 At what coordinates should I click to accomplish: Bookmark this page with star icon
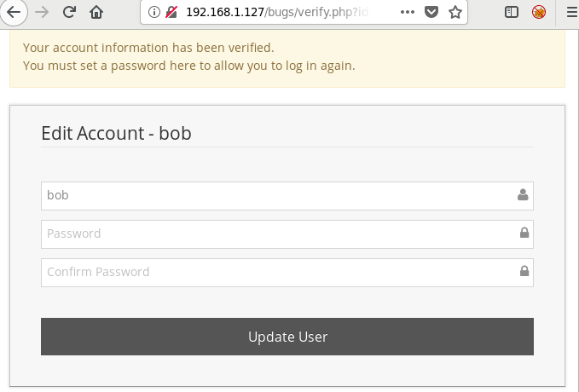point(455,13)
